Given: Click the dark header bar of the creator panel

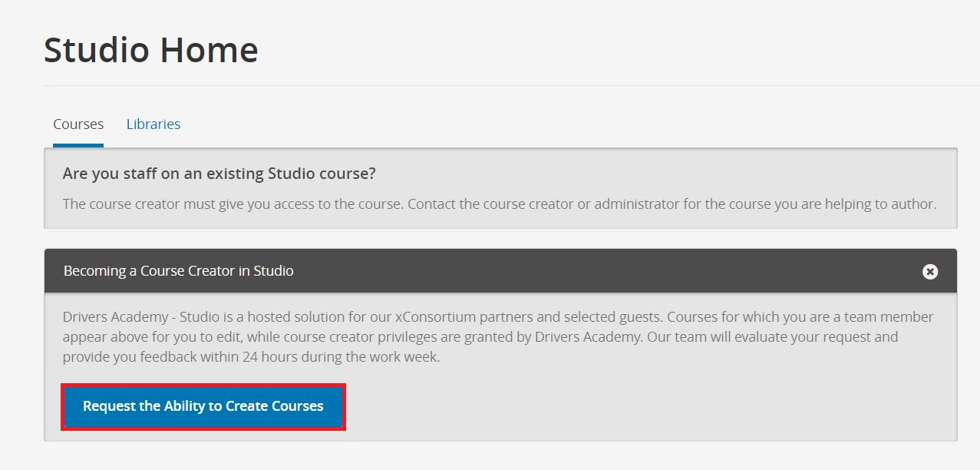Looking at the screenshot, I should (x=500, y=270).
